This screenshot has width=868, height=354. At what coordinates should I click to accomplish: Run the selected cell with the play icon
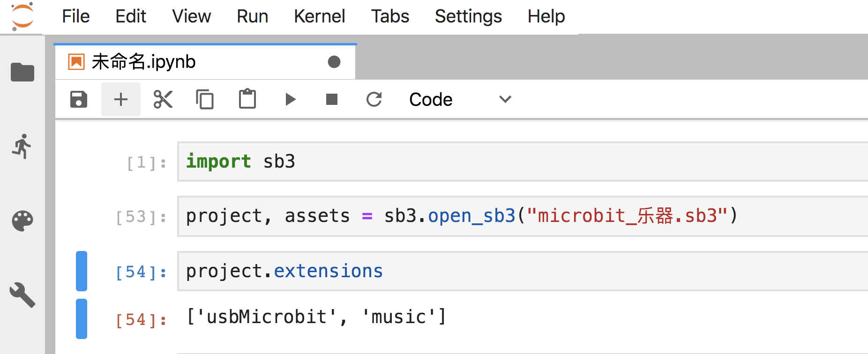pos(291,99)
